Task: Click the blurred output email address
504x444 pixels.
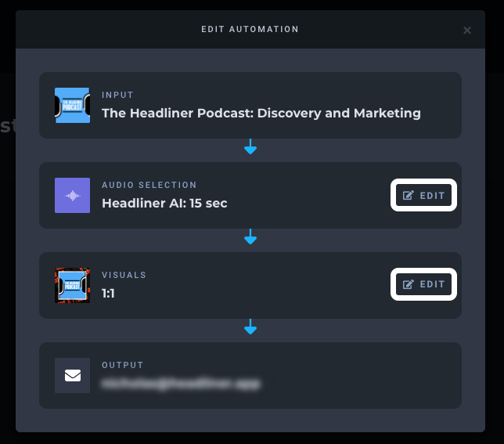Action: click(x=181, y=383)
